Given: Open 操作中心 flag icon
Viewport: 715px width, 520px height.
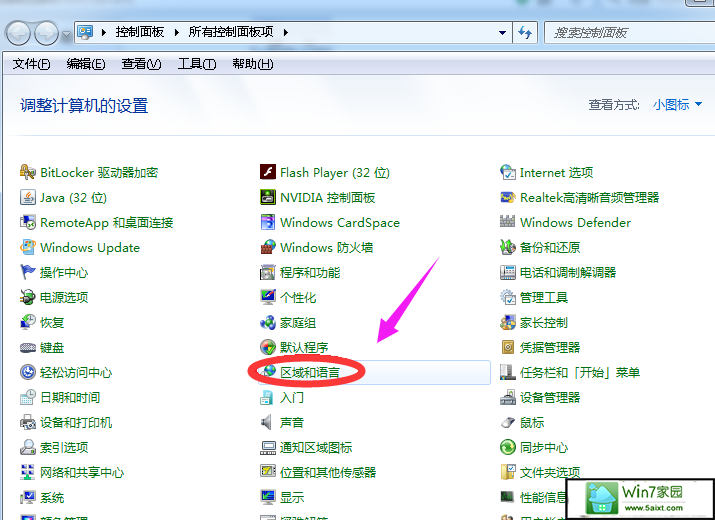Looking at the screenshot, I should tap(27, 272).
